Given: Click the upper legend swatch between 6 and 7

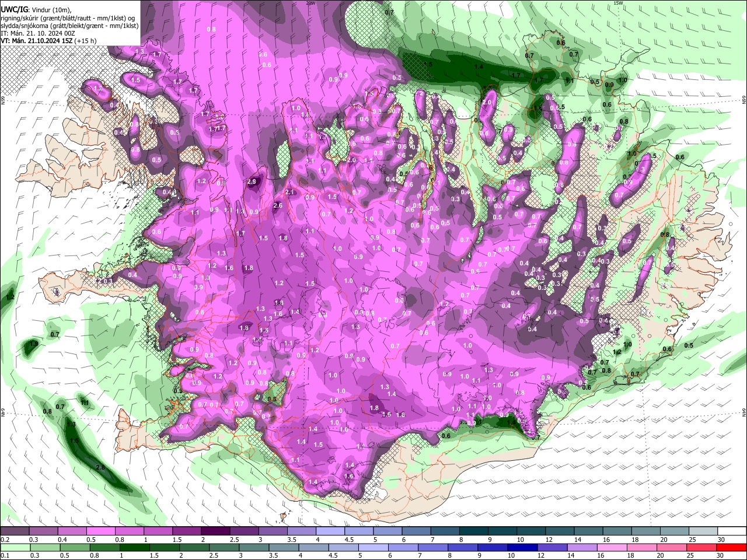Looking at the screenshot, I should (x=416, y=531).
